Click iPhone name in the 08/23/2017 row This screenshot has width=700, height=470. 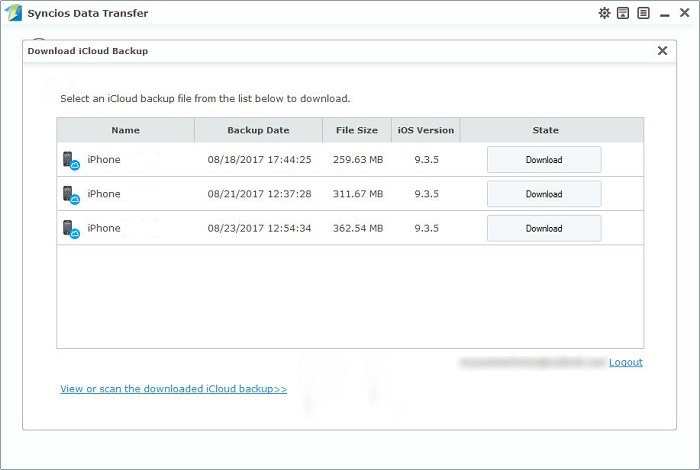pos(104,228)
